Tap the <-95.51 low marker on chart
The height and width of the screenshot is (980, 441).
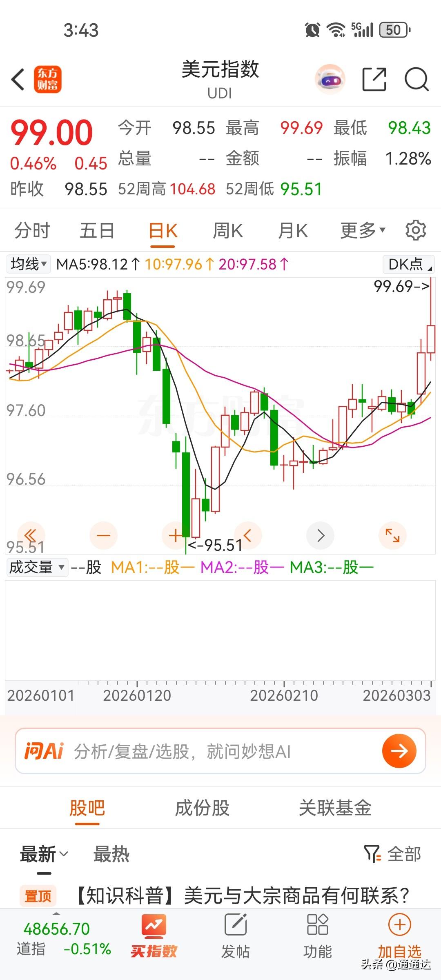(215, 545)
